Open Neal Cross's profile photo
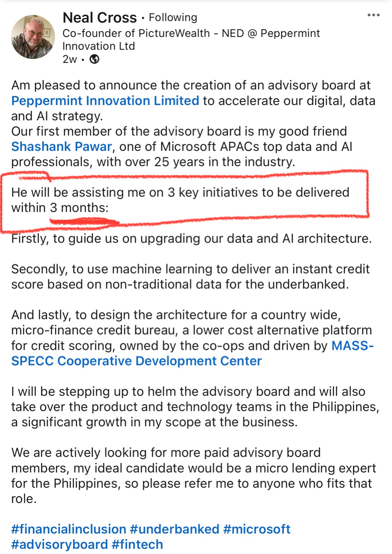Screen dimensions: 392x554 tap(33, 37)
